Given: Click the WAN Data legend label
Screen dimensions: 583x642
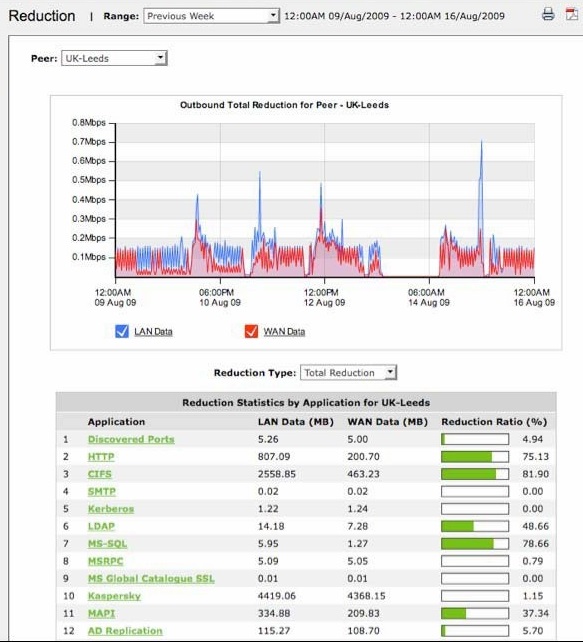Looking at the screenshot, I should point(284,332).
